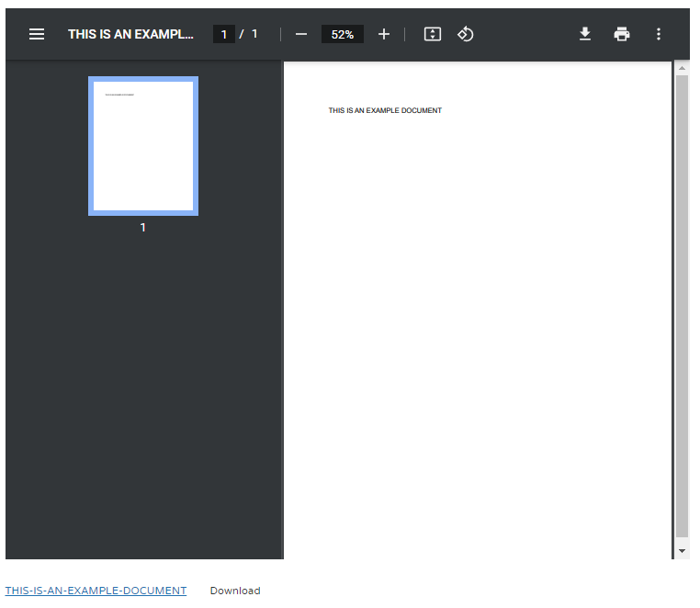
Task: Click the Download button below viewer
Action: tap(235, 591)
